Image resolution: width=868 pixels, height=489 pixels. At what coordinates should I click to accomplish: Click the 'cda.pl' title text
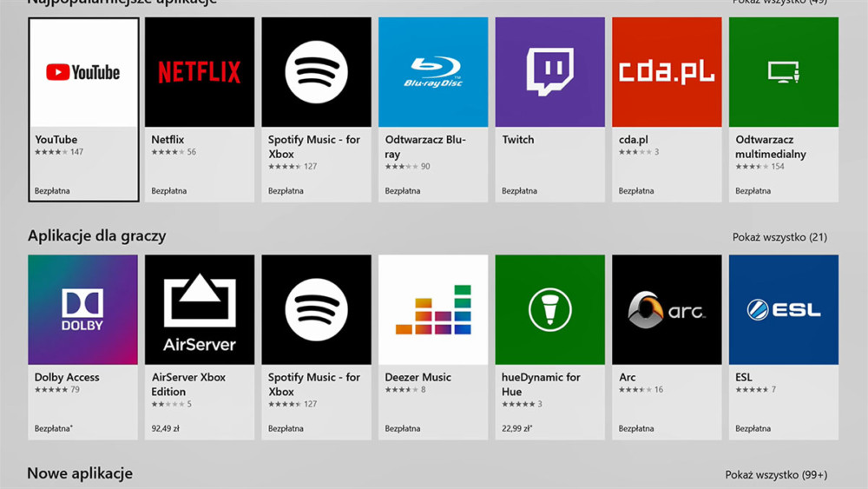coord(634,140)
